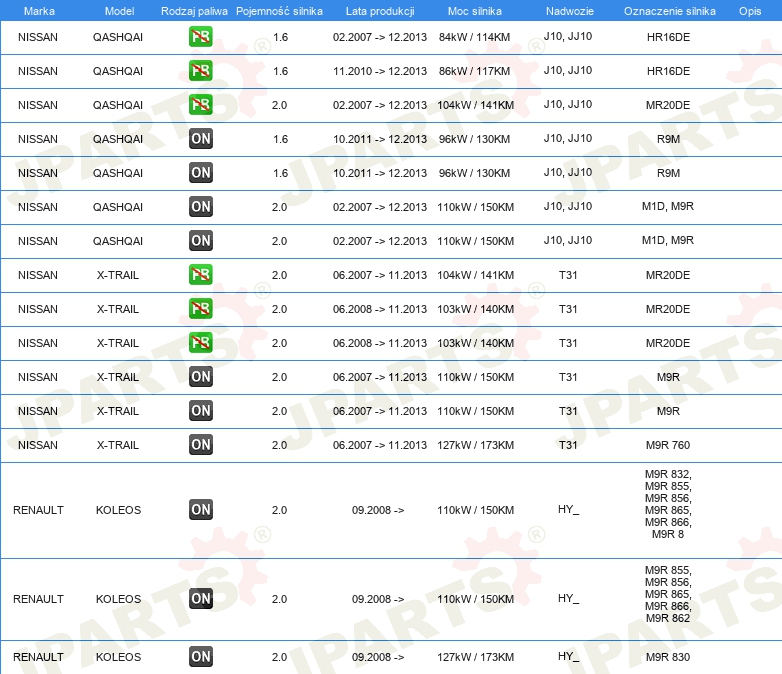Click the Moc silnika column header
Image resolution: width=782 pixels, height=674 pixels.
475,11
